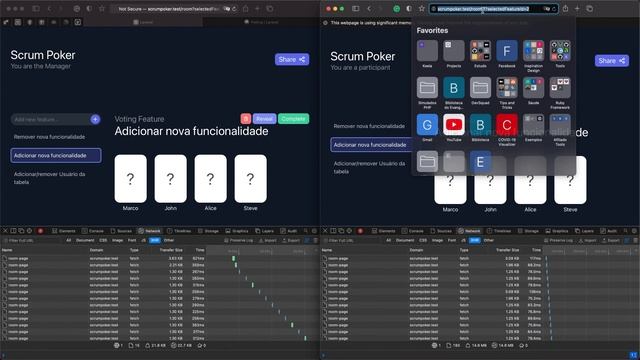Click the share icon in the right window toolbar

point(565,9)
